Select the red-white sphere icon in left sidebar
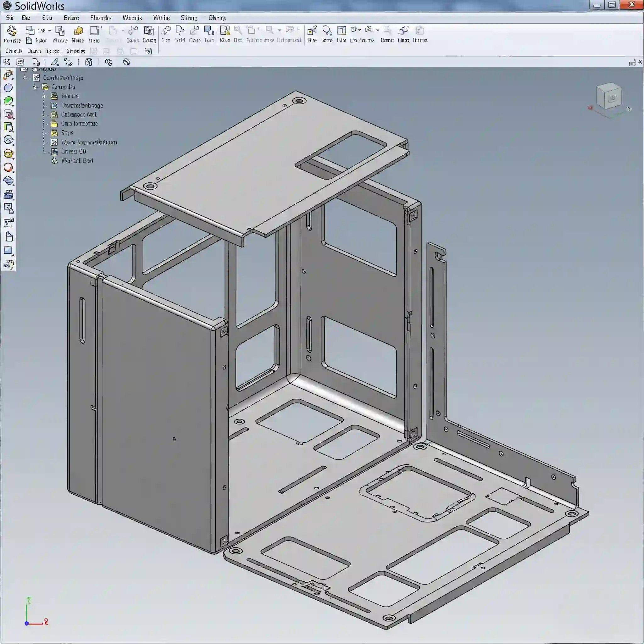Screen dimensions: 644x644 point(8,167)
